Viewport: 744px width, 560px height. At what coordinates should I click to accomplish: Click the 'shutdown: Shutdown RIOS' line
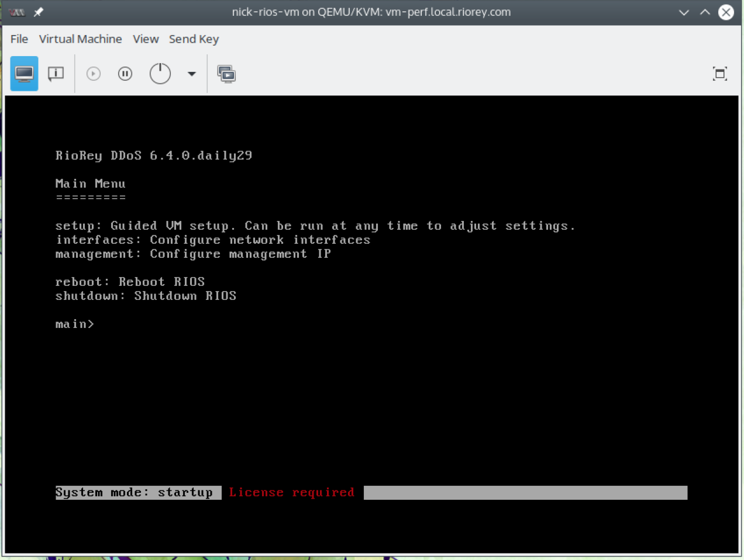tap(146, 296)
